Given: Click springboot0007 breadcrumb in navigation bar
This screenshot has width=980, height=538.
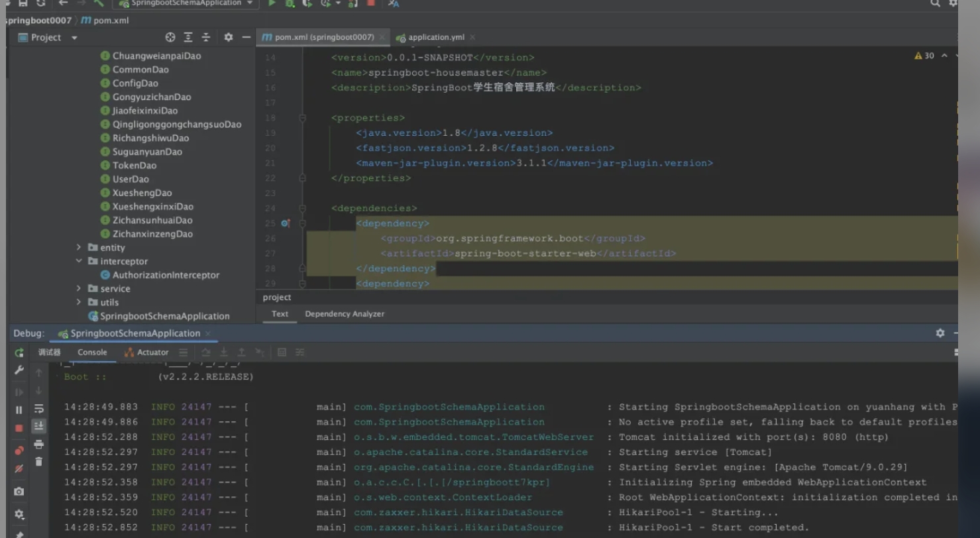Looking at the screenshot, I should (38, 21).
